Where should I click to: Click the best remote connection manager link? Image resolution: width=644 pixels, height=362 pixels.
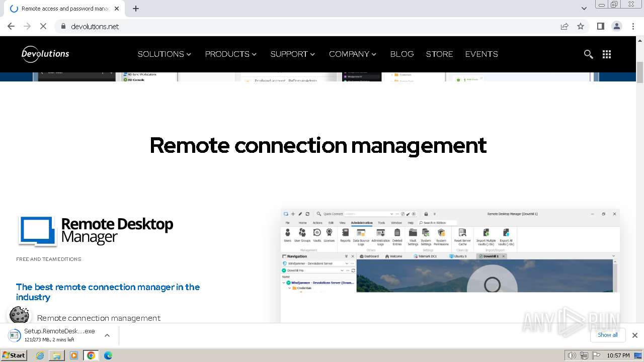pyautogui.click(x=108, y=292)
